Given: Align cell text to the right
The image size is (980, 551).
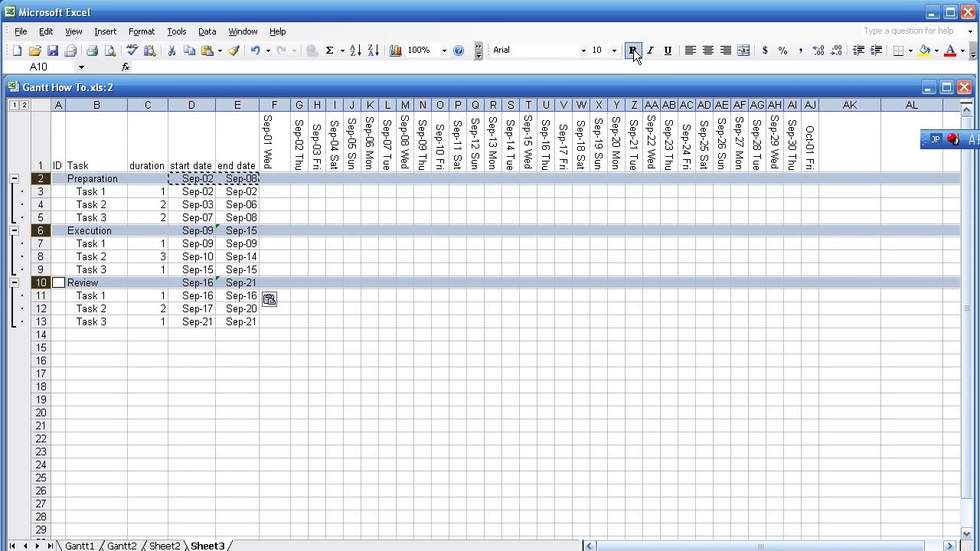Looking at the screenshot, I should (x=726, y=51).
